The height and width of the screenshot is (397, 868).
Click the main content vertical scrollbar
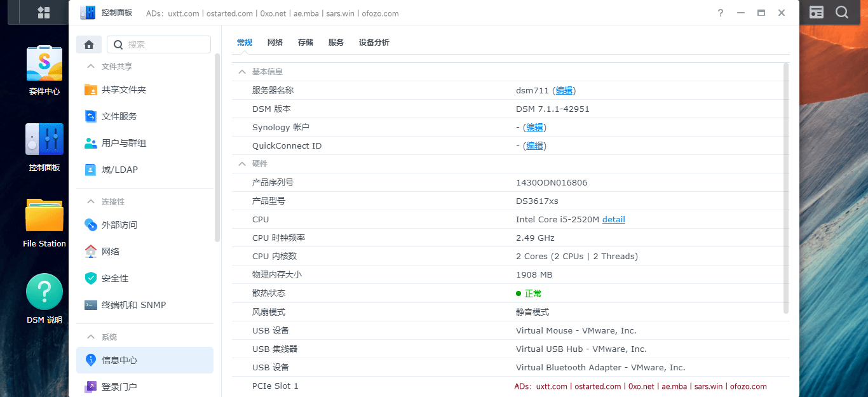[x=786, y=188]
